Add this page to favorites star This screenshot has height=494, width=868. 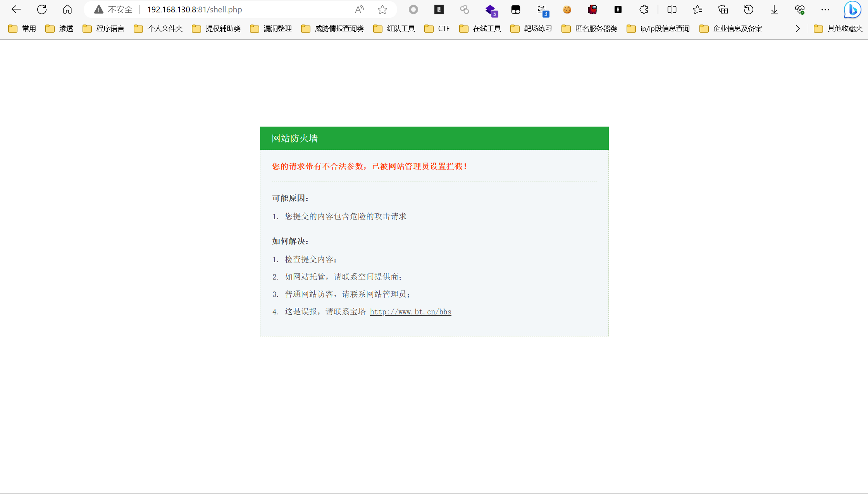[382, 9]
